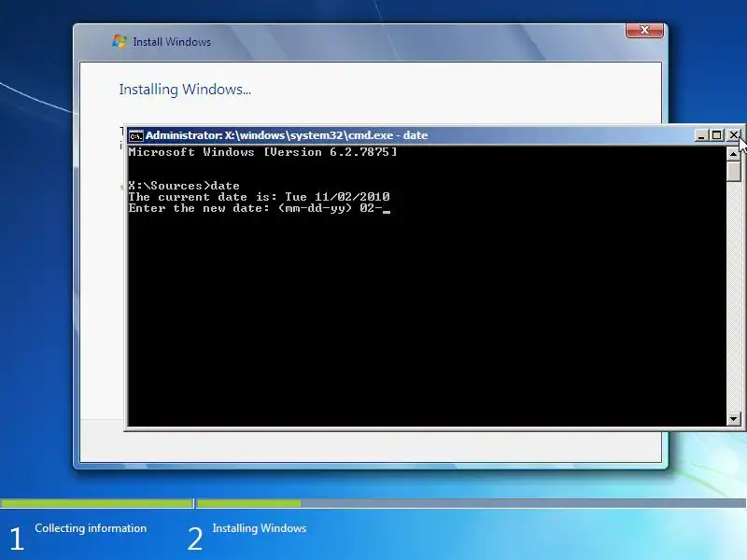Click the 'Install Windows' title text

pos(172,42)
